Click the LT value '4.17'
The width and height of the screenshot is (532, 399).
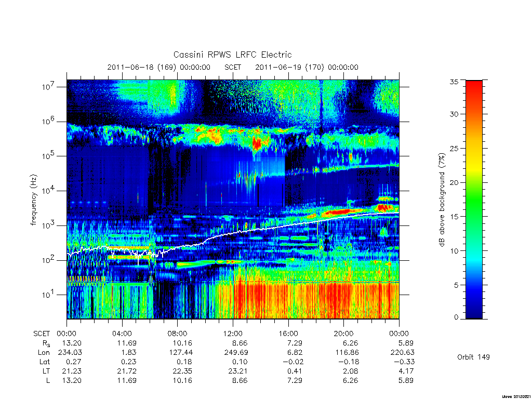[406, 371]
